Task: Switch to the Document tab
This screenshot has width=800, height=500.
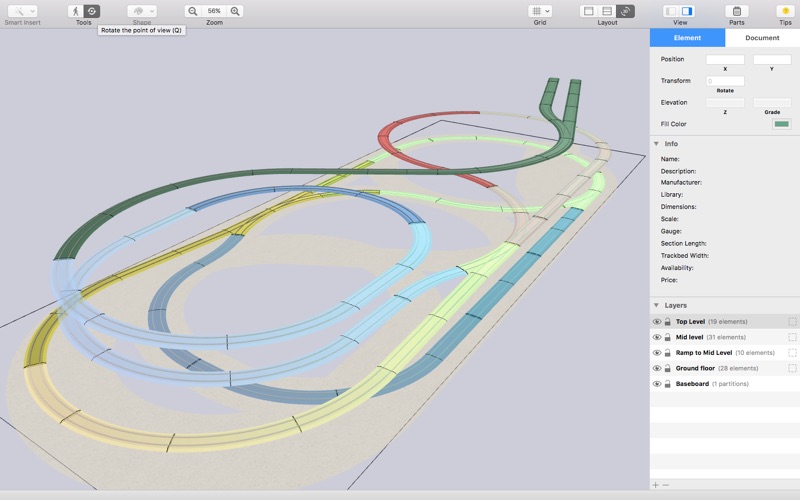Action: point(762,38)
